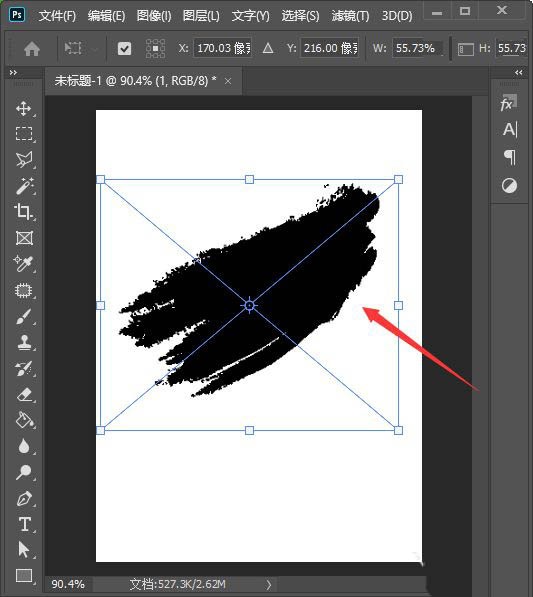The width and height of the screenshot is (533, 597).
Task: Collapse the right panel dock arrows
Action: 518,72
